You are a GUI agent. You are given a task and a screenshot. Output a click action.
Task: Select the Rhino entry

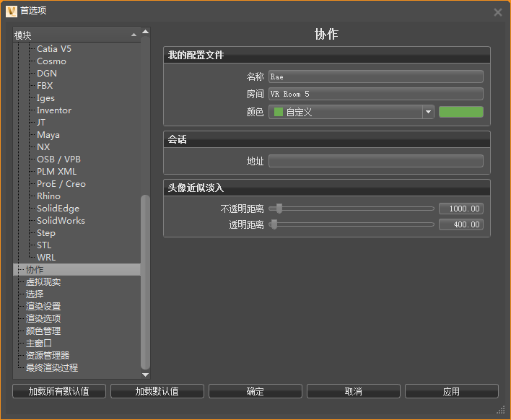48,196
